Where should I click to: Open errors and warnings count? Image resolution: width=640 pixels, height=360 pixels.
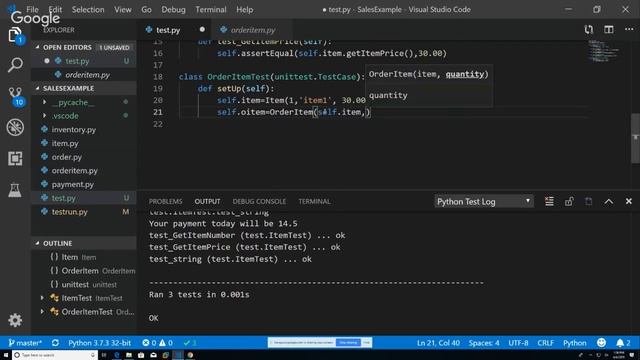click(157, 343)
